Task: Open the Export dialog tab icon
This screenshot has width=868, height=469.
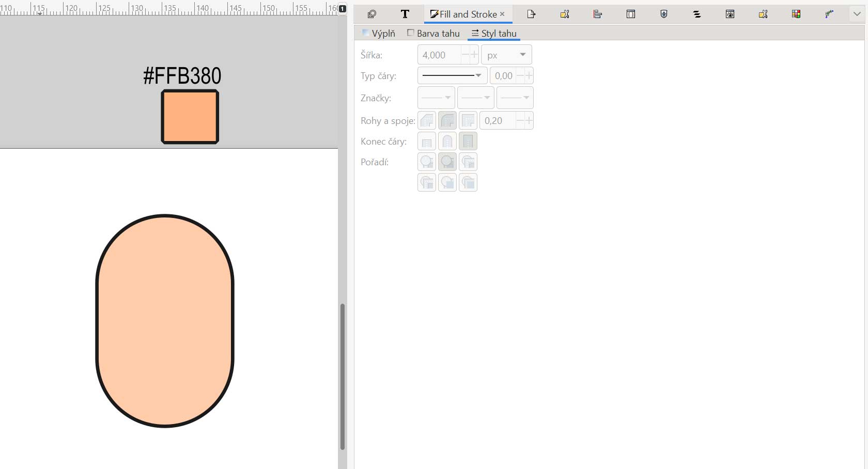Action: (x=531, y=14)
